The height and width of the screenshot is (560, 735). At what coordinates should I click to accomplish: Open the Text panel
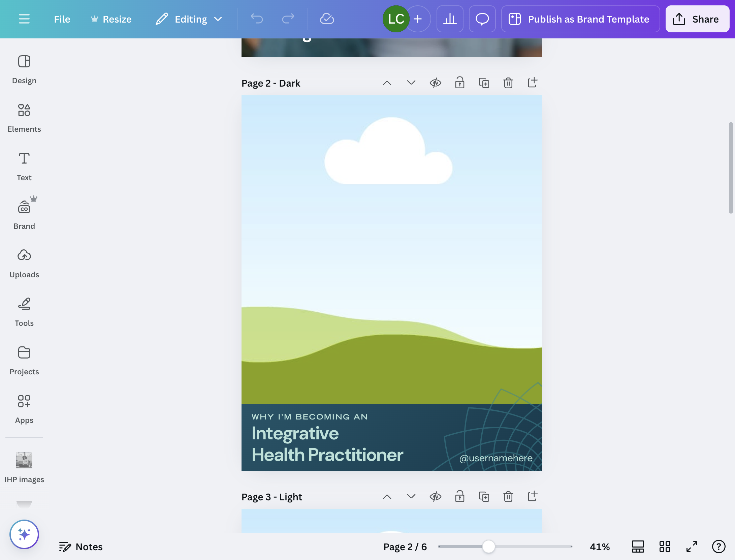point(24,167)
